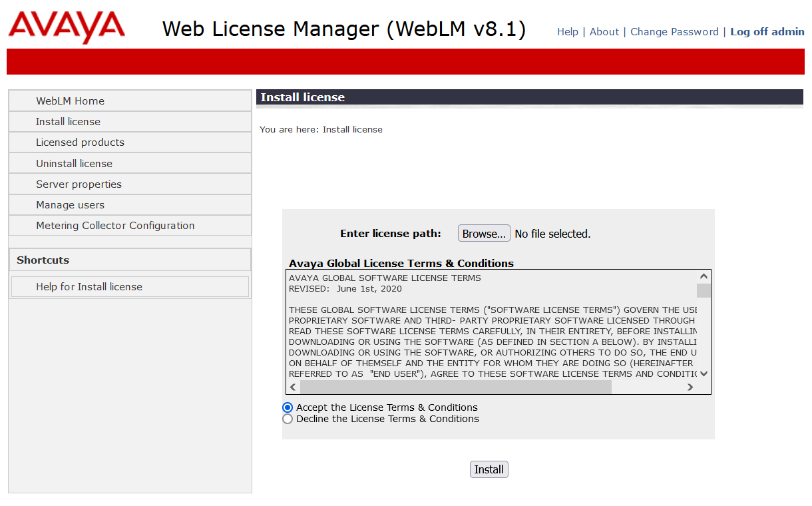Viewport: 812px width, 506px height.
Task: Click the Avaya logo
Action: (67, 27)
